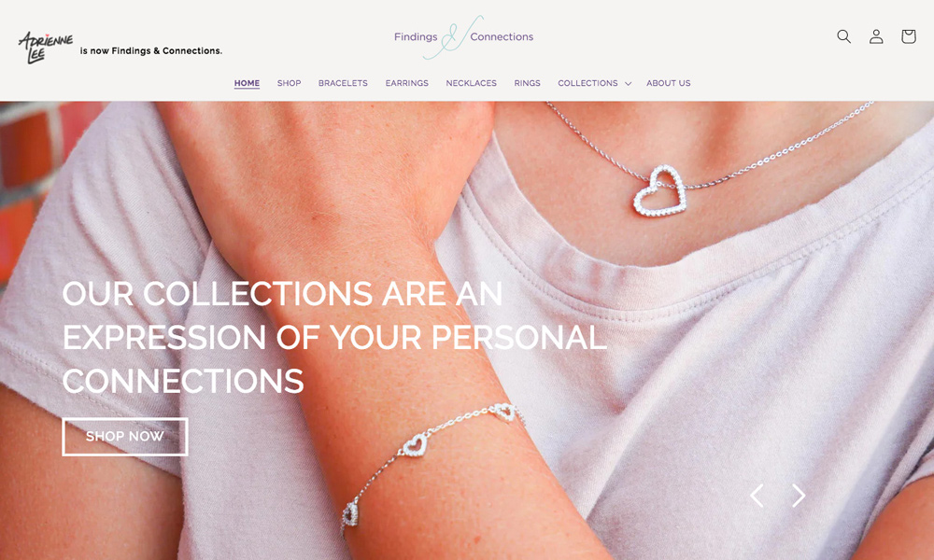Click the heart necklace in banner image
Viewport: 934px width, 560px height.
click(659, 191)
